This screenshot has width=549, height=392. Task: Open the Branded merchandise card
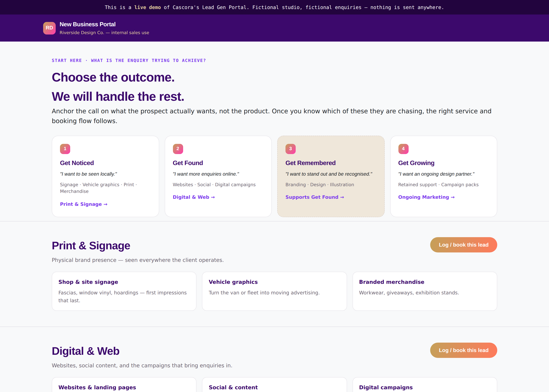point(425,291)
